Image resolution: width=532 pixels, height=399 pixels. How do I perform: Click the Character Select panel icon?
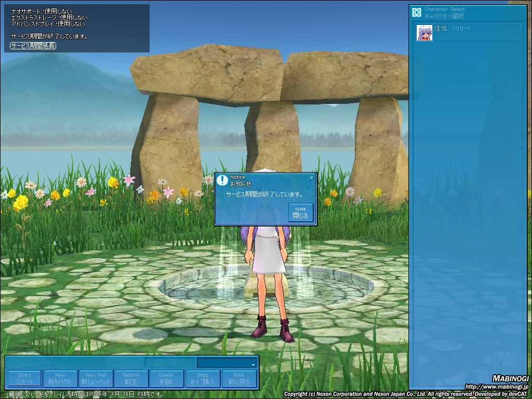pyautogui.click(x=417, y=12)
